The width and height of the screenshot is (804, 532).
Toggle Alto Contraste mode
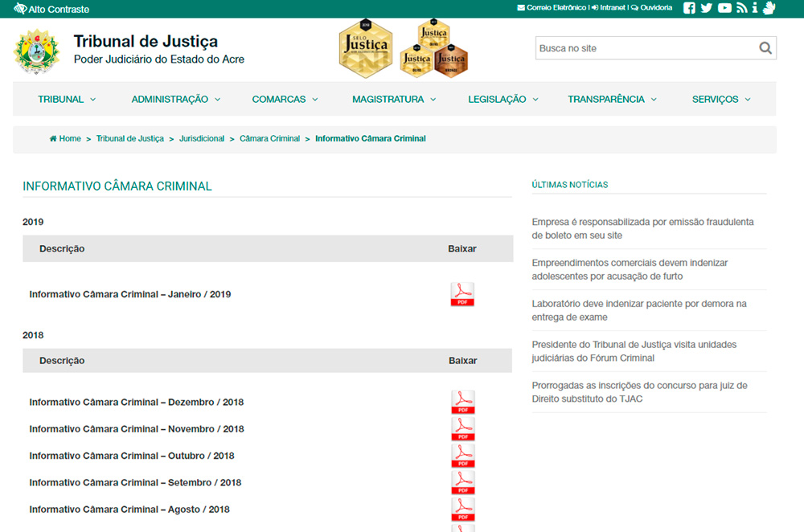pos(51,9)
